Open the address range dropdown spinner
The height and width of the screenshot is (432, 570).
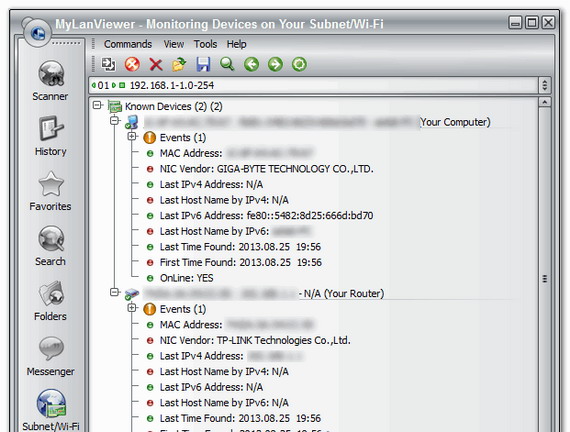[x=544, y=85]
